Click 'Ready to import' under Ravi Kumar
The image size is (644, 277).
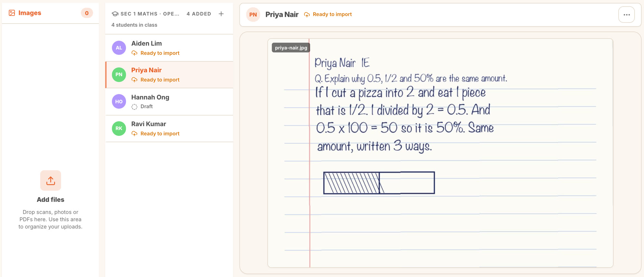click(x=160, y=133)
